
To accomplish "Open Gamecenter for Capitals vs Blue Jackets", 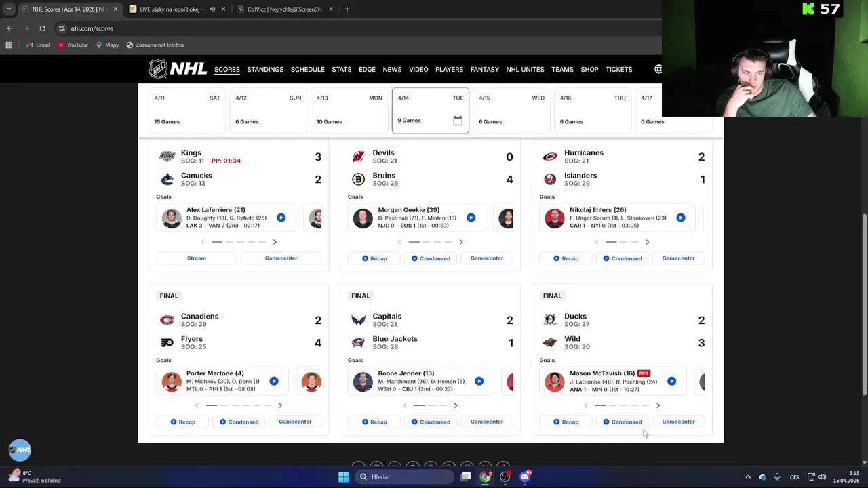I will coord(487,422).
